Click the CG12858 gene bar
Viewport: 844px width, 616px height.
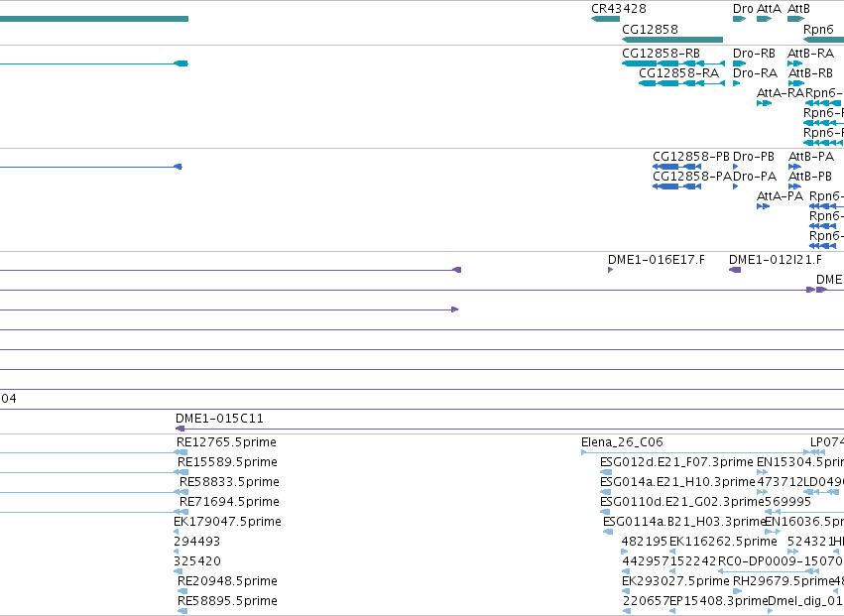[672, 40]
